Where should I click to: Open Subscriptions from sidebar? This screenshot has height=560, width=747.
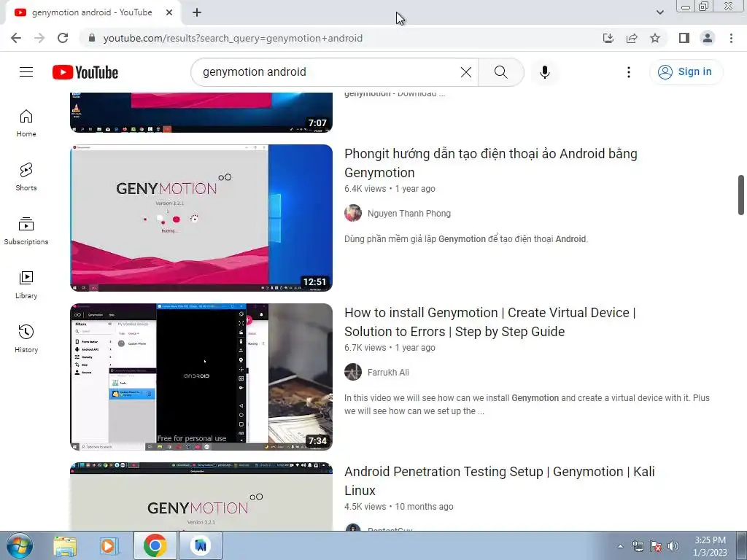26,230
